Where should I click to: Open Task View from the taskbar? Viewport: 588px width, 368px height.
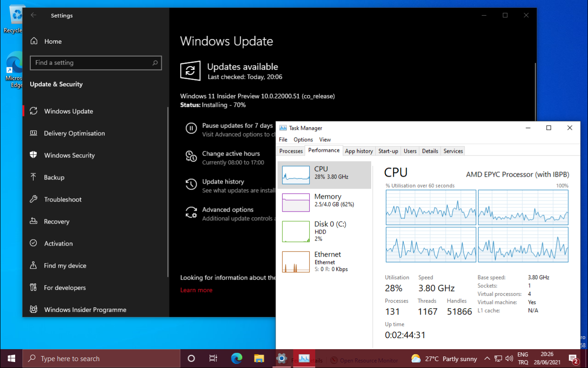tap(213, 359)
